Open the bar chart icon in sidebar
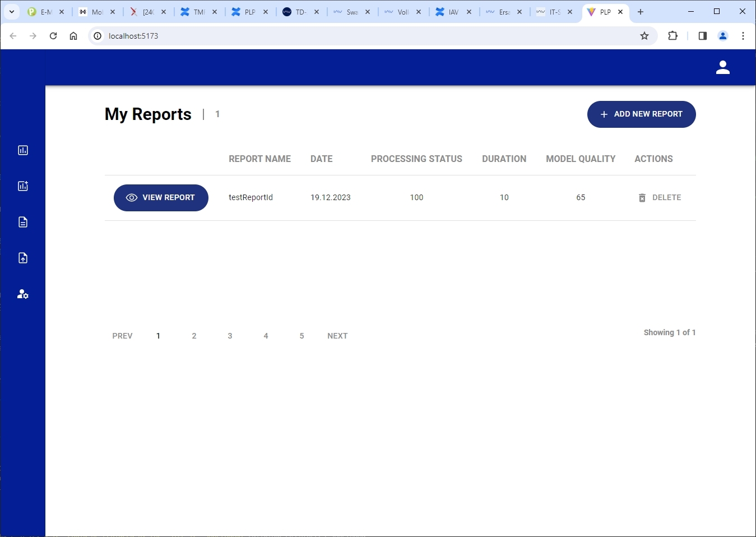 23,150
